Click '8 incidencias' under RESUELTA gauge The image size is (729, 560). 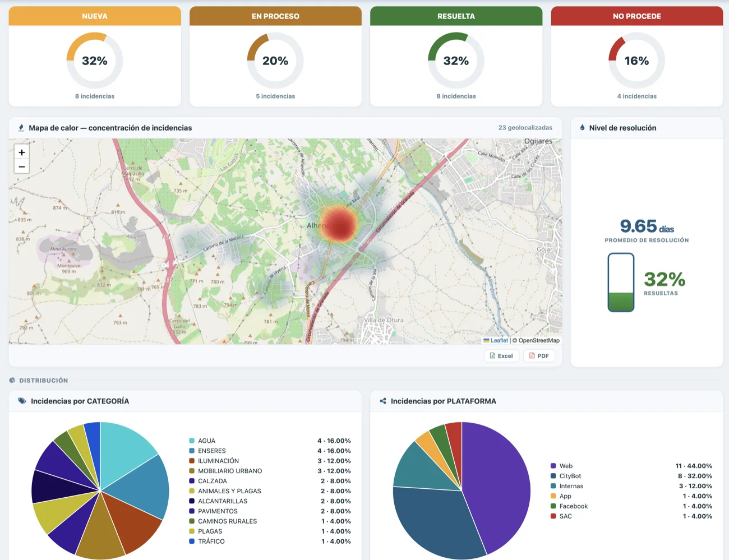click(456, 96)
